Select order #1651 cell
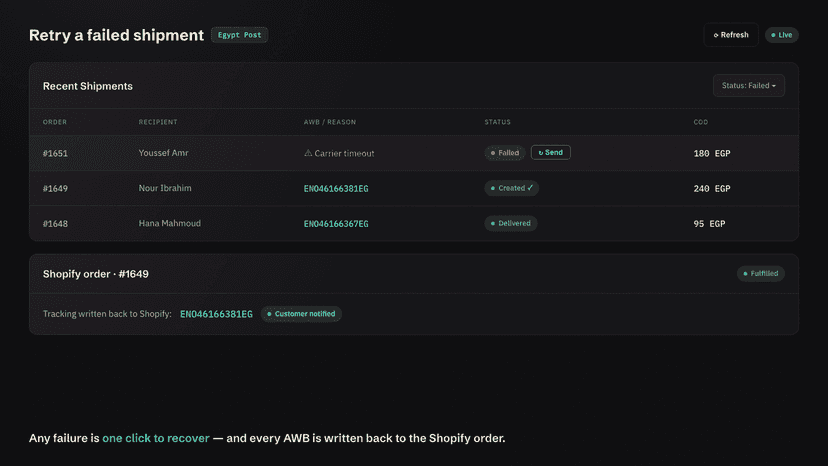This screenshot has height=466, width=828. point(55,153)
